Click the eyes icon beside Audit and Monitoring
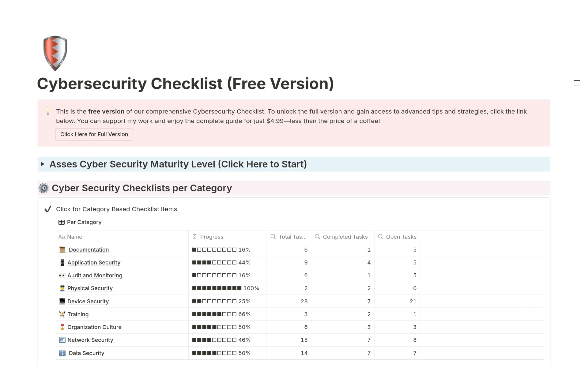Viewport: 588px width, 367px height. (62, 275)
